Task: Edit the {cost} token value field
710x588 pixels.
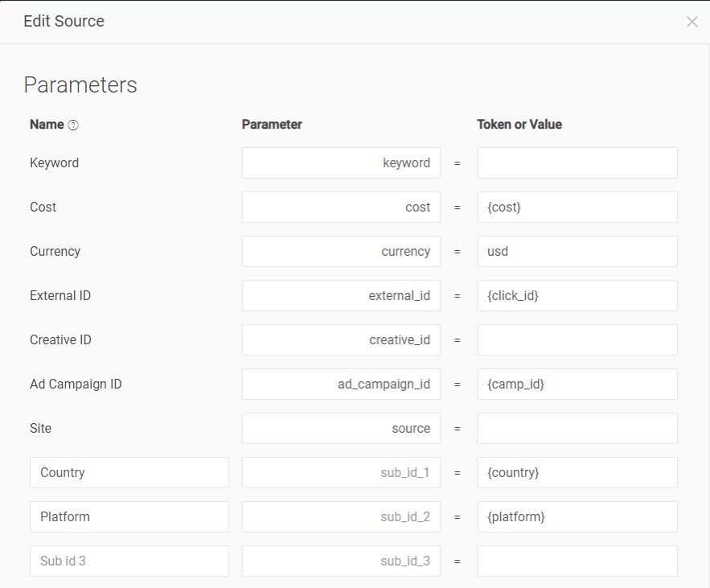Action: 577,207
